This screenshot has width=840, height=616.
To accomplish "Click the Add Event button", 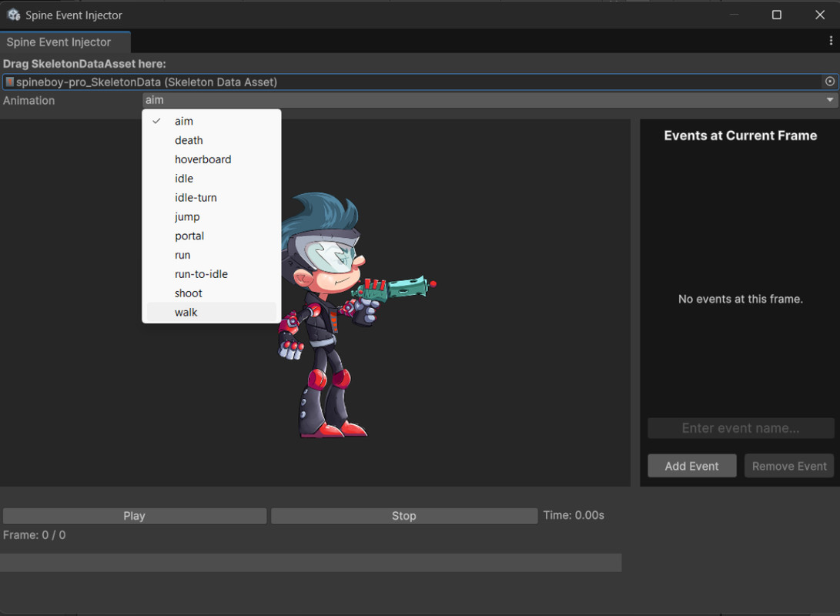I will click(691, 466).
